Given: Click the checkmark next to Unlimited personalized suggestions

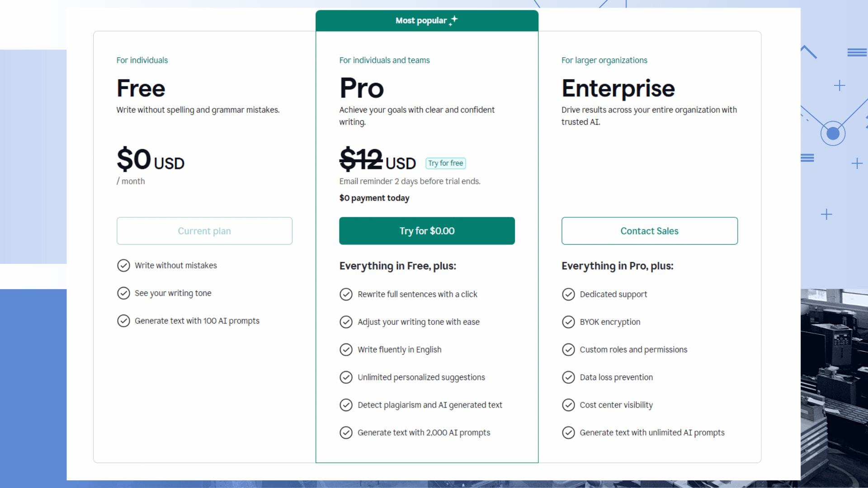Looking at the screenshot, I should tap(346, 377).
